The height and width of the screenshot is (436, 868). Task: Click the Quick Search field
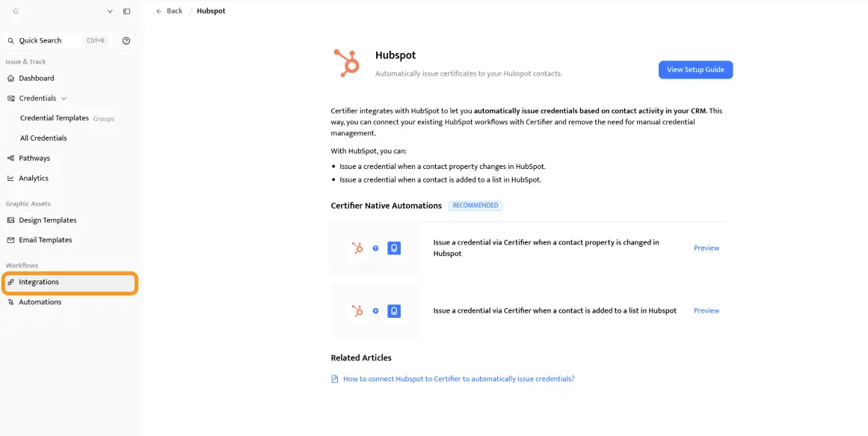click(58, 40)
